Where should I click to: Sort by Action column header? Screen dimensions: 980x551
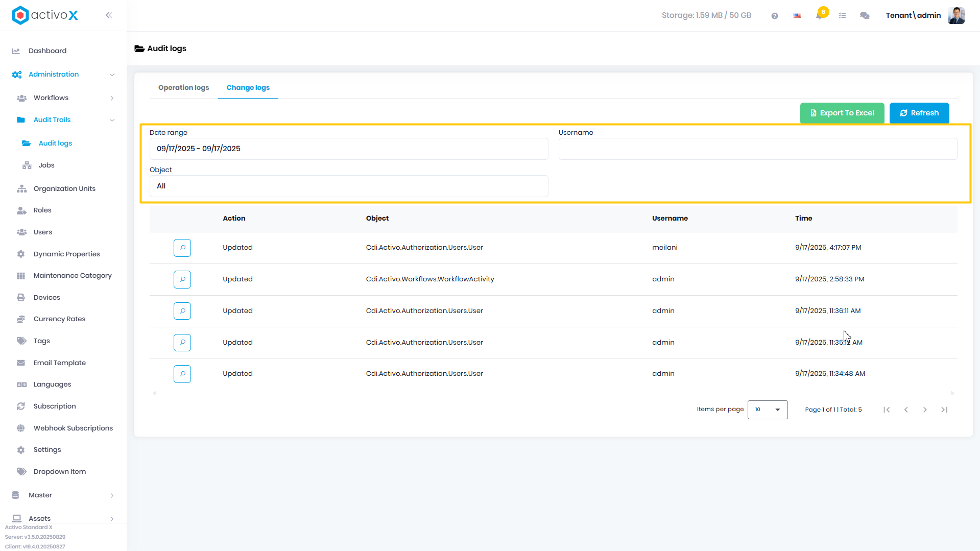[x=234, y=218]
